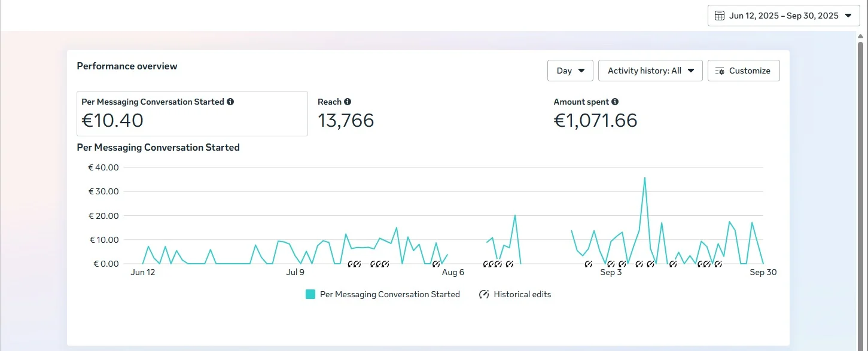Click the rightmost historical edit marker on chart

click(718, 264)
